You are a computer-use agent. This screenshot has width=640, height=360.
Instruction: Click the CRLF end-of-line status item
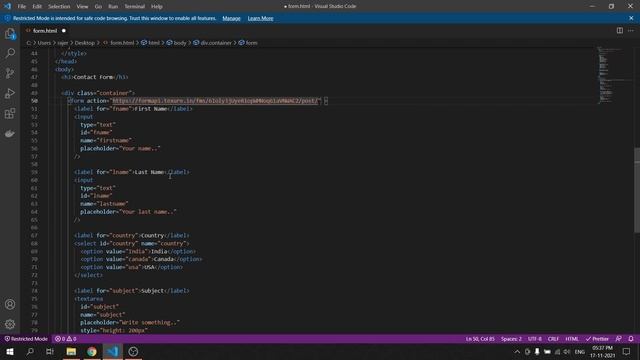(x=553, y=339)
